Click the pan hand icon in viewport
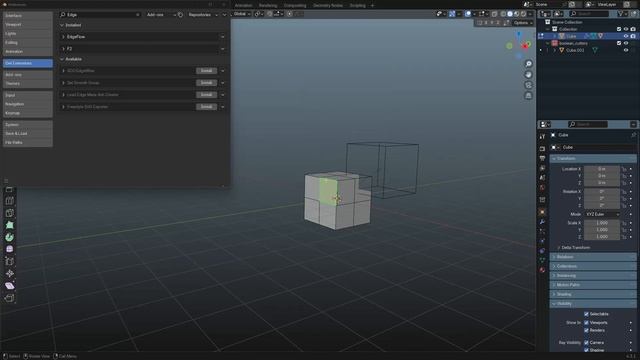Image resolution: width=640 pixels, height=360 pixels. point(528,75)
